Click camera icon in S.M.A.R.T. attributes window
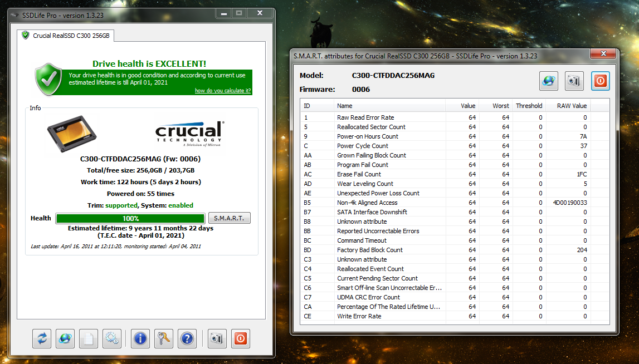 click(574, 81)
